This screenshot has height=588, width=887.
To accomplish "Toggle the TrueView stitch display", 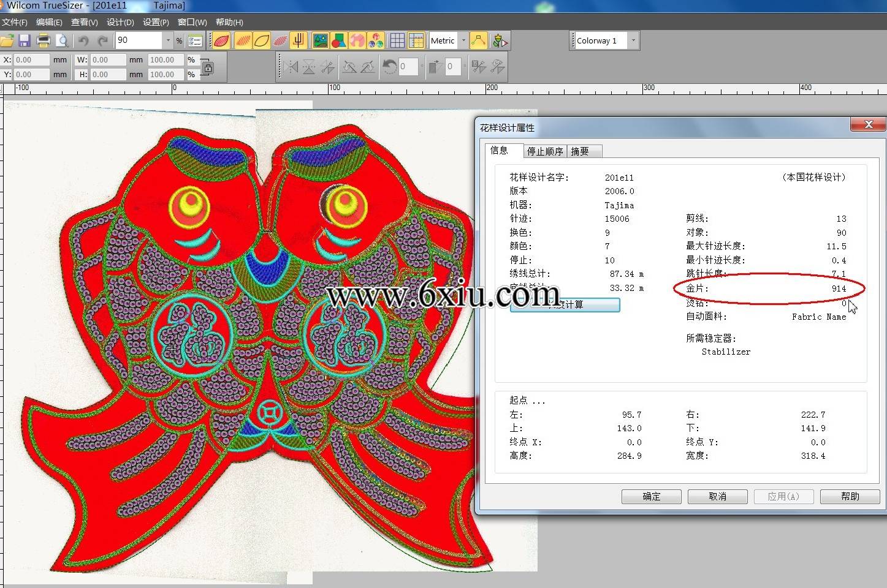I will (x=222, y=41).
